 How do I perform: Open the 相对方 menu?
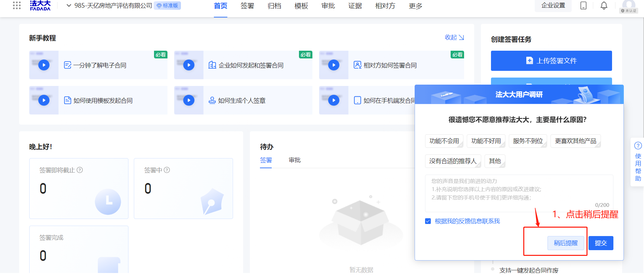385,6
